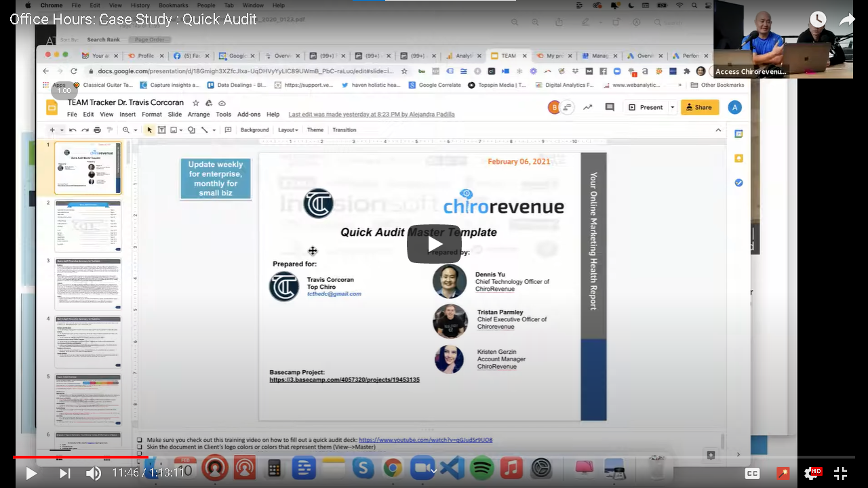Choose the Select cursor tool
Viewport: 868px width, 488px height.
coord(150,129)
